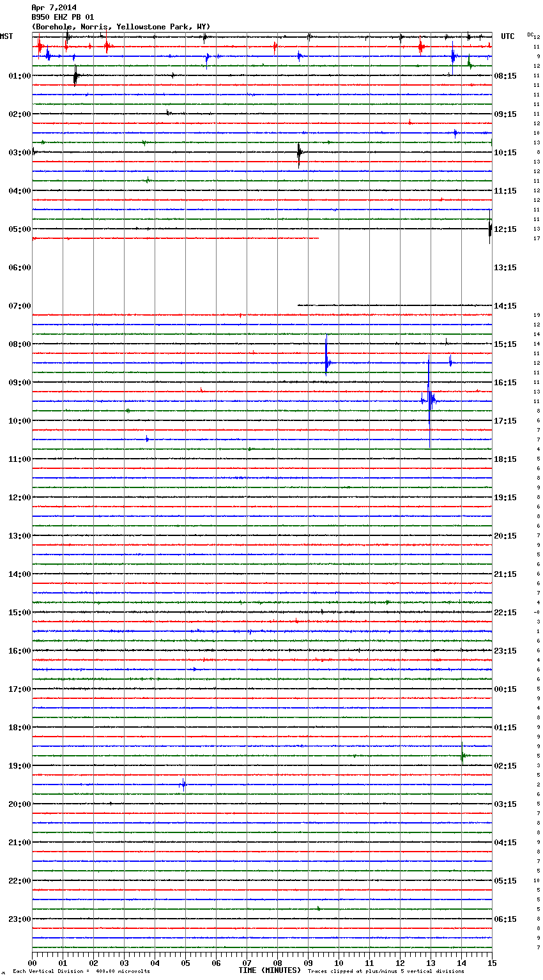Click the black spike on the 01:00 trace
Image resolution: width=543 pixels, height=980 pixels.
[x=75, y=77]
